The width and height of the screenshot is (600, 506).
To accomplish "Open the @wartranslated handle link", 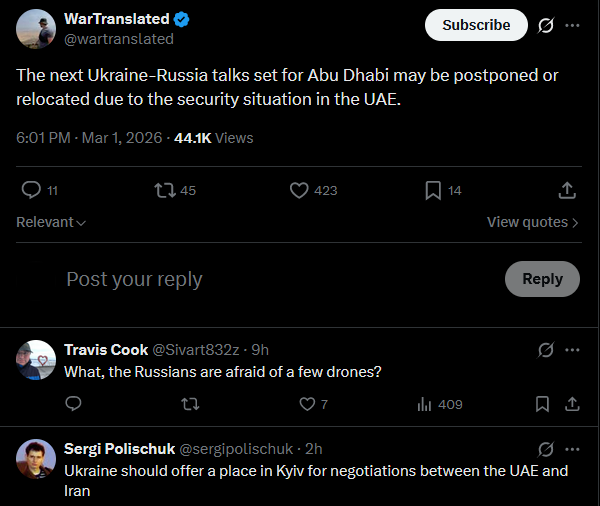I will coord(119,39).
